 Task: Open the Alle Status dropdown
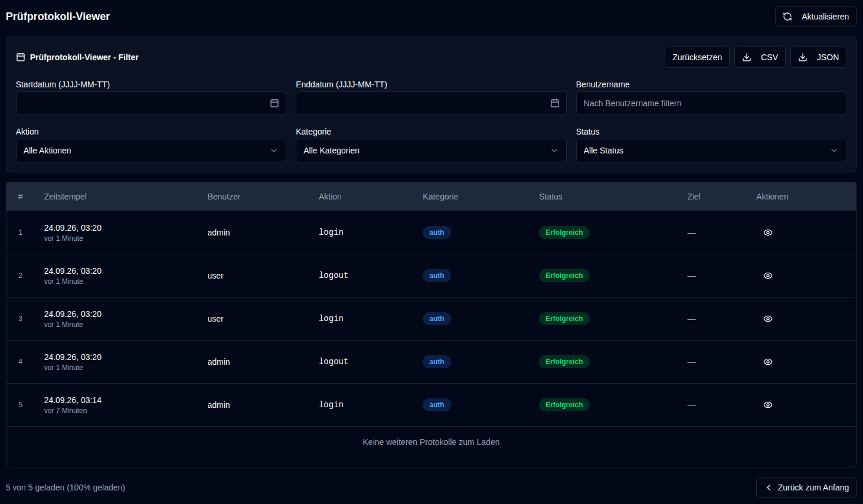point(711,150)
